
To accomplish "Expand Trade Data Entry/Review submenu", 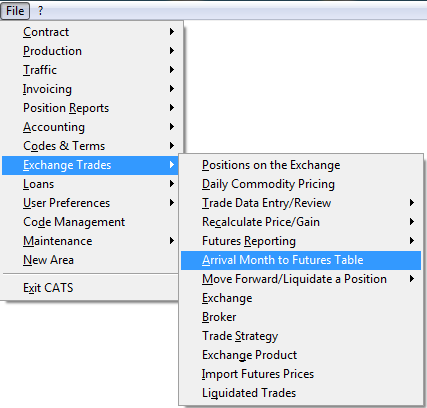I will (301, 203).
